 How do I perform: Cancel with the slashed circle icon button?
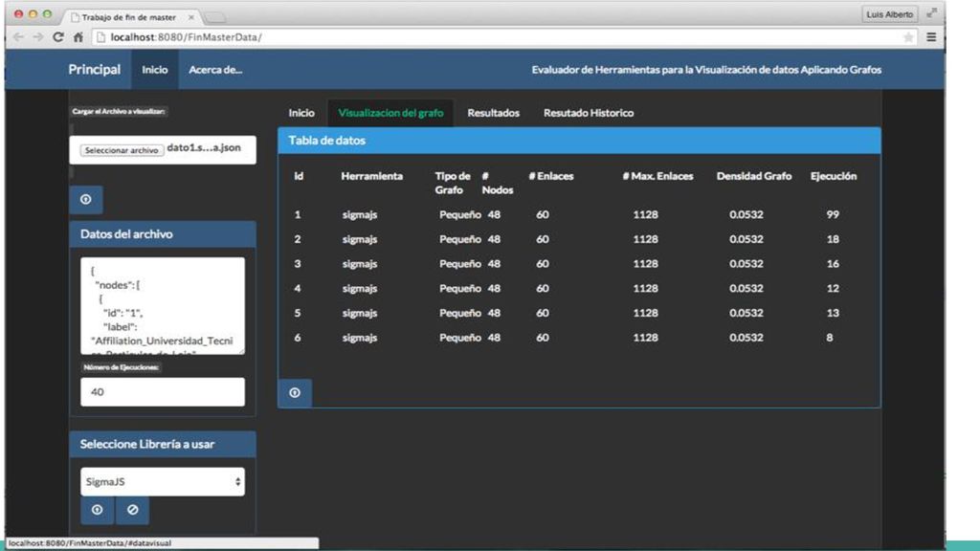click(132, 510)
